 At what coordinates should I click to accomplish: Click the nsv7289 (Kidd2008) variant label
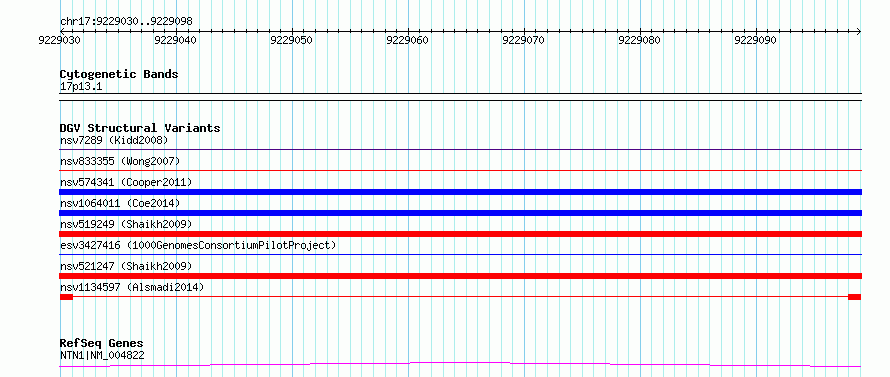tap(114, 140)
